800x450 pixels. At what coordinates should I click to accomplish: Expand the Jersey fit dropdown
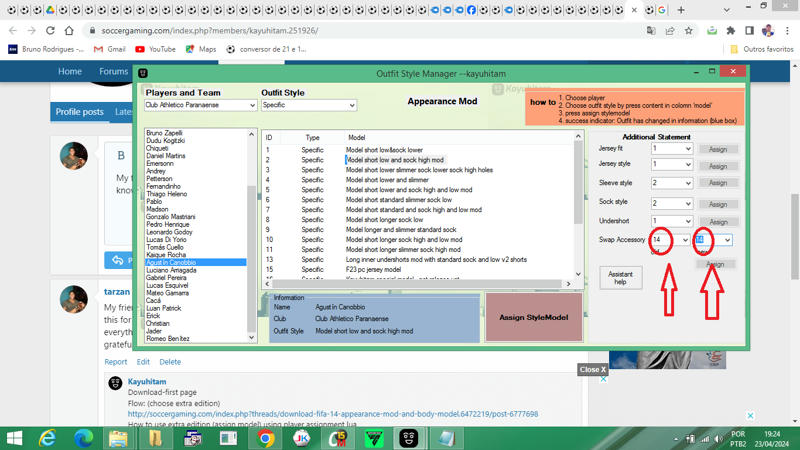coord(686,149)
